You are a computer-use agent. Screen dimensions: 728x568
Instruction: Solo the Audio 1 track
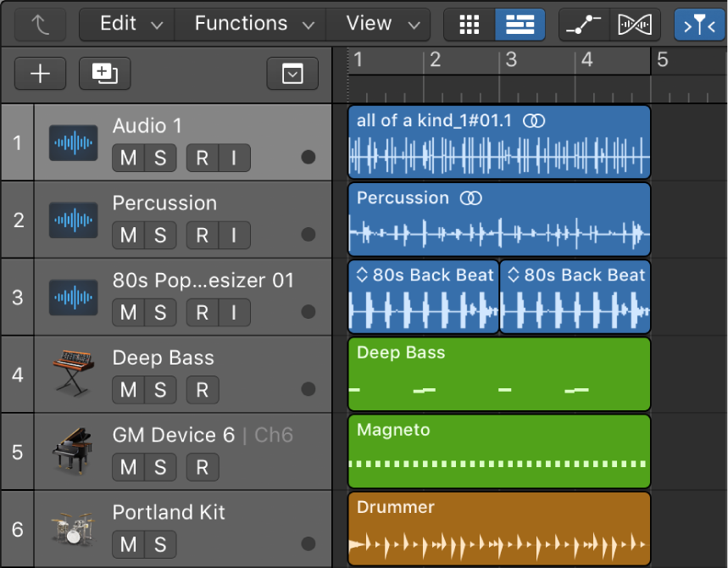coord(160,158)
